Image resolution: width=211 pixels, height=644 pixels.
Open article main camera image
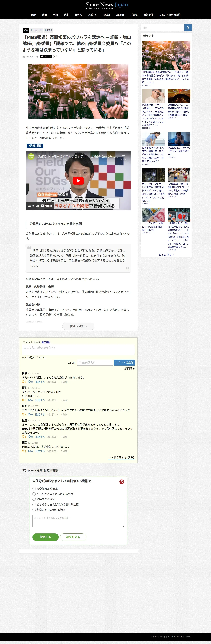point(78,91)
